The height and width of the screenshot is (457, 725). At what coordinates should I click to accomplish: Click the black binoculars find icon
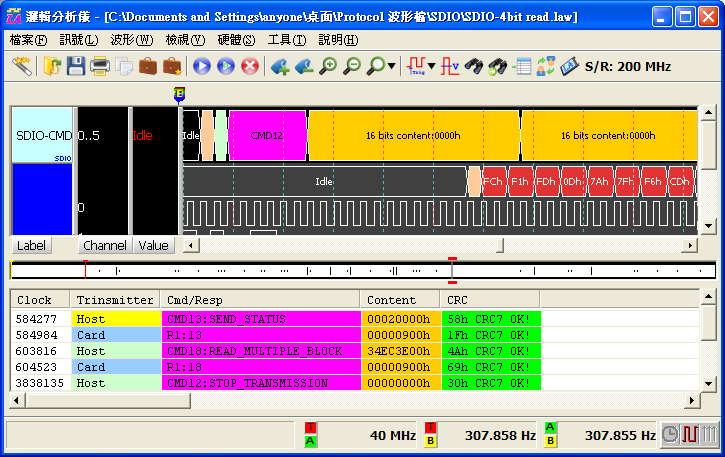pos(474,66)
